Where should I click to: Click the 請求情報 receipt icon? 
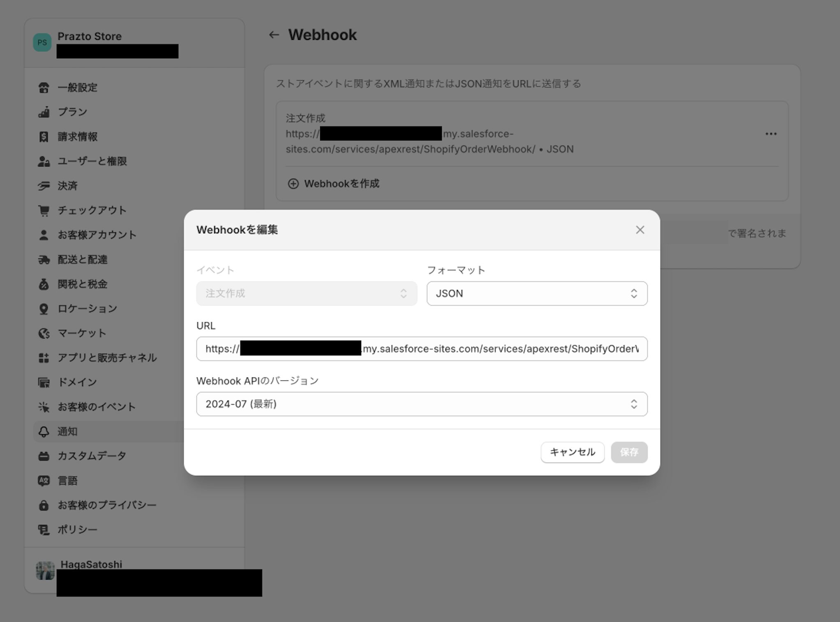point(44,137)
